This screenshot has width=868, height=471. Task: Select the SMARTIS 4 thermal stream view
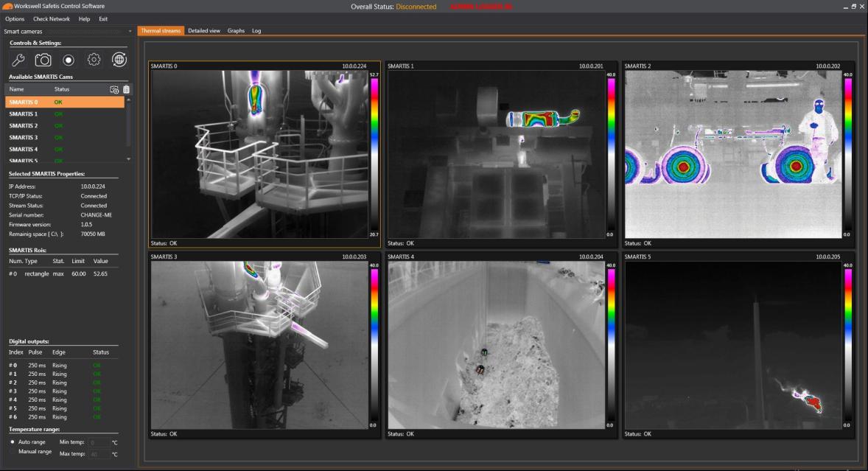point(496,345)
